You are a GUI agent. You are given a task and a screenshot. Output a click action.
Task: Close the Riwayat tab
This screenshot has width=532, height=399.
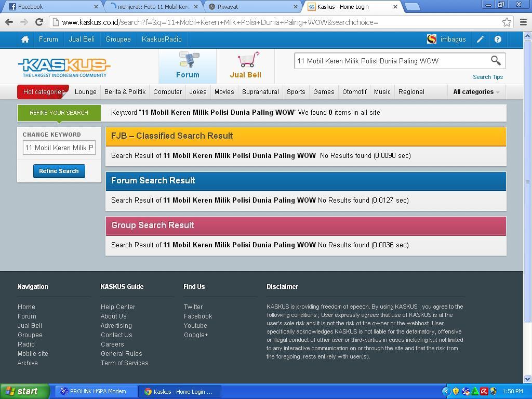(296, 7)
